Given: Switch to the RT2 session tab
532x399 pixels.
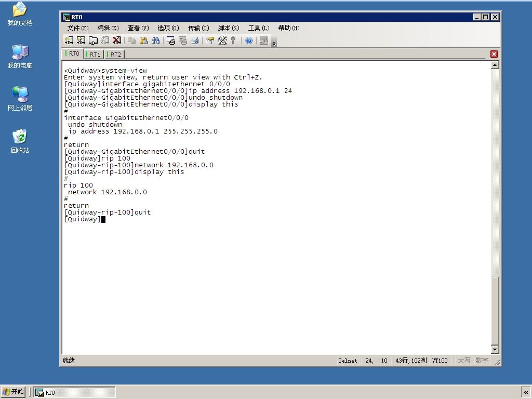Looking at the screenshot, I should pyautogui.click(x=114, y=54).
